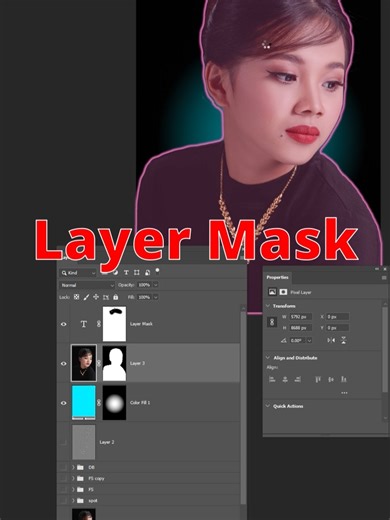Screen dimensions: 390x520
Task: Click the cyan Color Fill 1 swatch
Action: (x=84, y=402)
